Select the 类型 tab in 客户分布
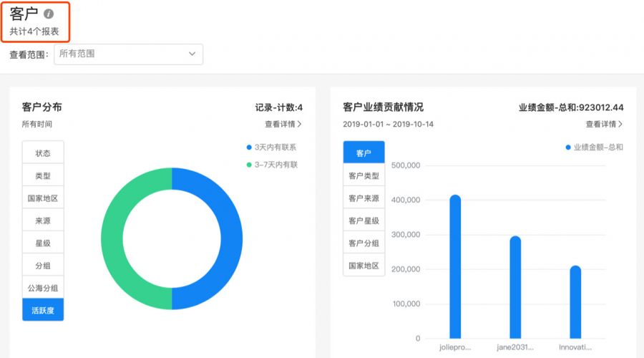 click(43, 175)
